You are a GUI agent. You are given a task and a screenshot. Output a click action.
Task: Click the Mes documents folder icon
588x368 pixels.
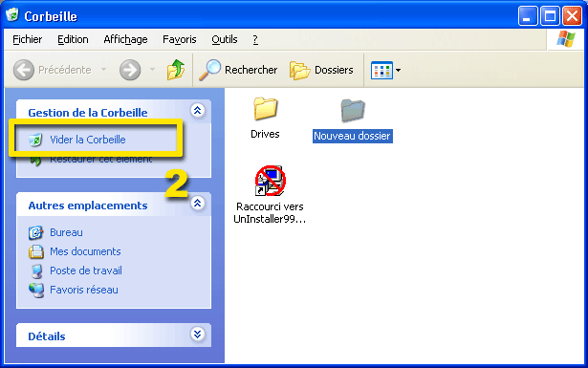pos(36,251)
